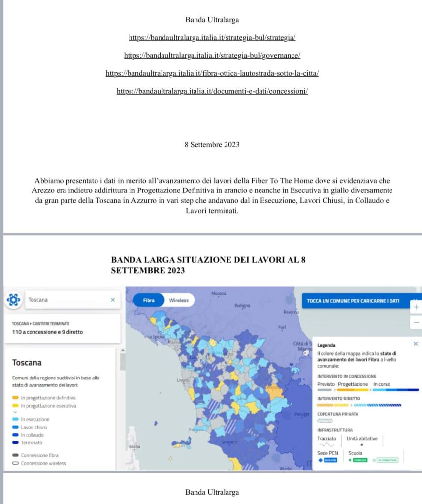The image size is (422, 504).
Task: Close the Legenda panel
Action: pos(416,344)
